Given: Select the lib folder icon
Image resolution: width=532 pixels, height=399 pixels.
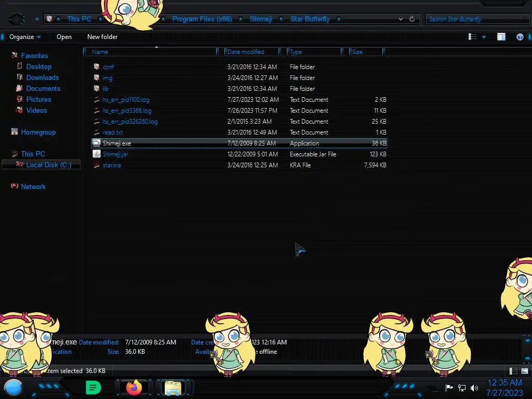Looking at the screenshot, I should 97,88.
